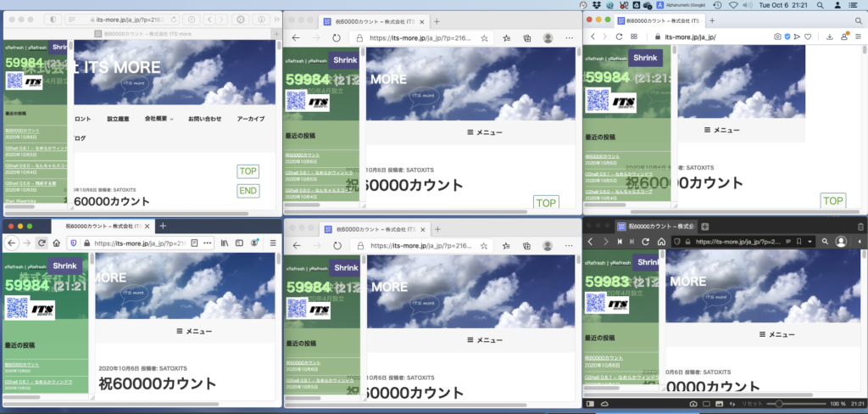Open the お問い合わせ link in Safari
This screenshot has width=868, height=414.
point(204,119)
